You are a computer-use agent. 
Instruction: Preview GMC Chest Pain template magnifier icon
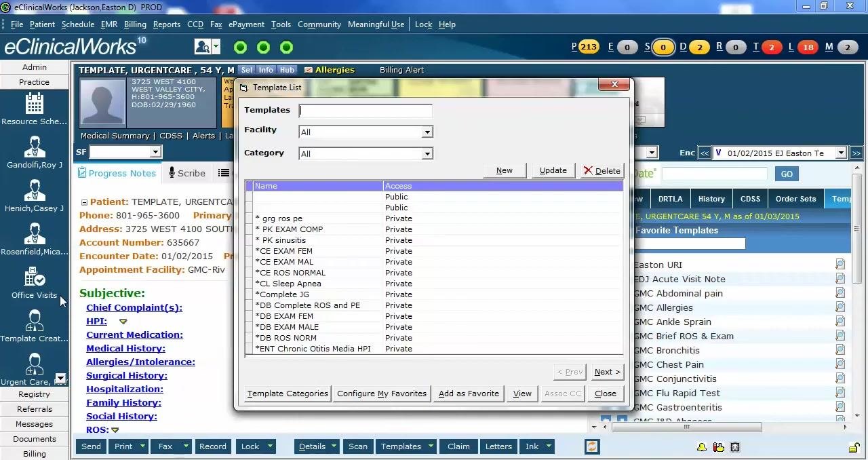(x=840, y=364)
